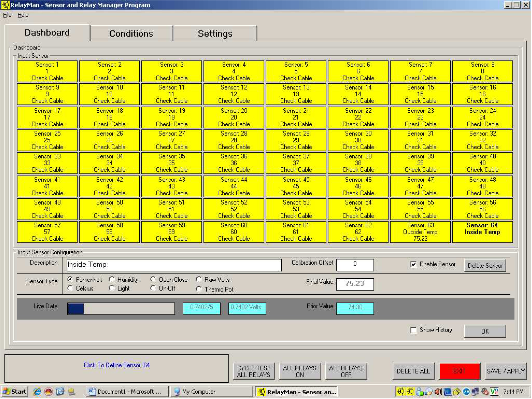Screen dimensions: 532x399
Task: Click the VNC tray icon near the clock
Action: pos(494,392)
